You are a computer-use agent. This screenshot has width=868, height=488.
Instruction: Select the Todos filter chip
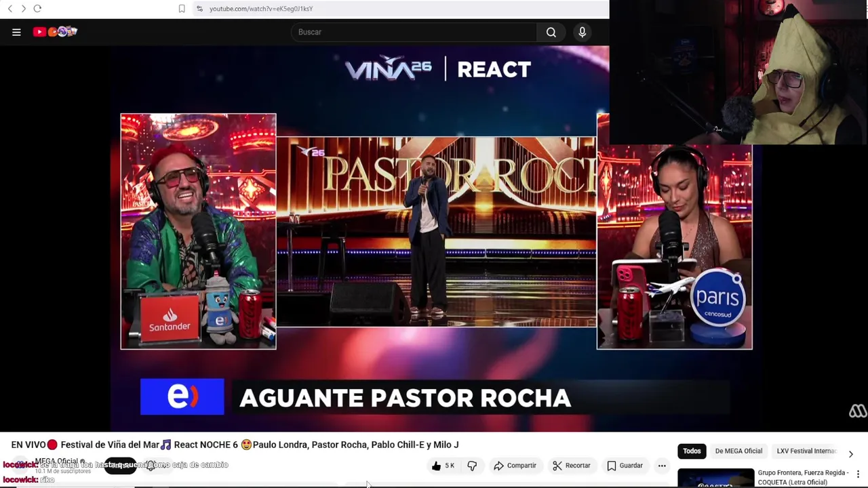[x=692, y=451]
